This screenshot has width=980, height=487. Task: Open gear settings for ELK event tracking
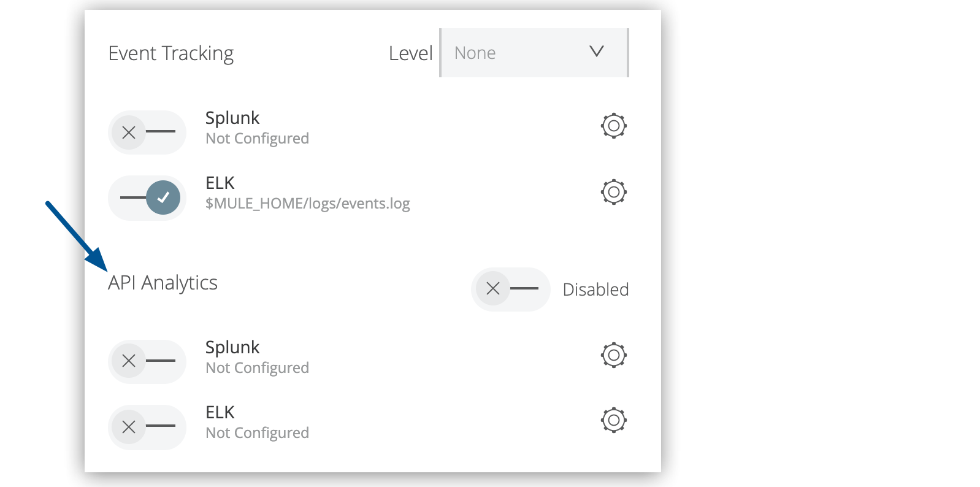614,191
